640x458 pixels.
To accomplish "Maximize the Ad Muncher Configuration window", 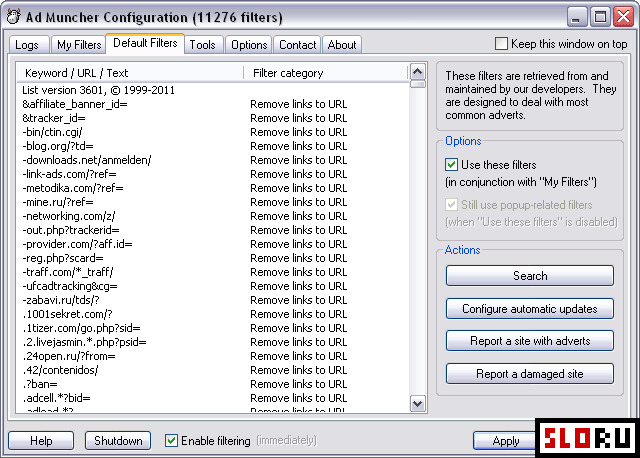I will 600,17.
